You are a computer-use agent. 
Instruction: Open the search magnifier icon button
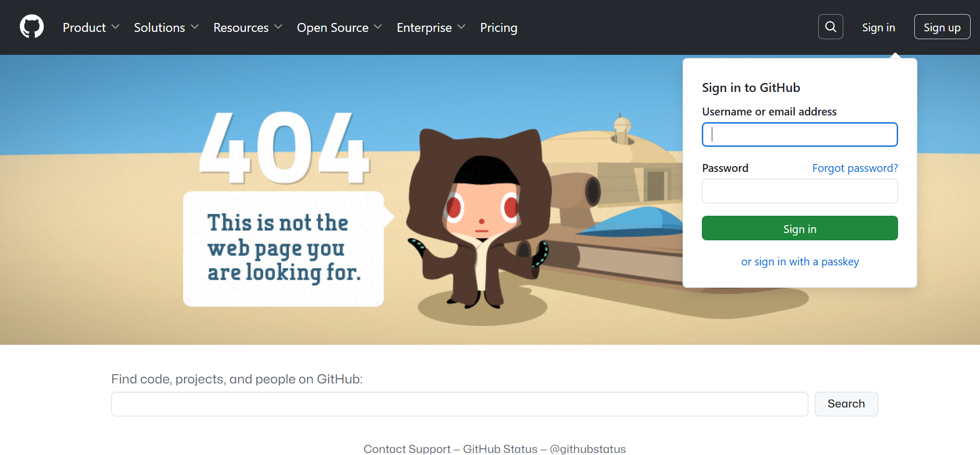tap(830, 27)
